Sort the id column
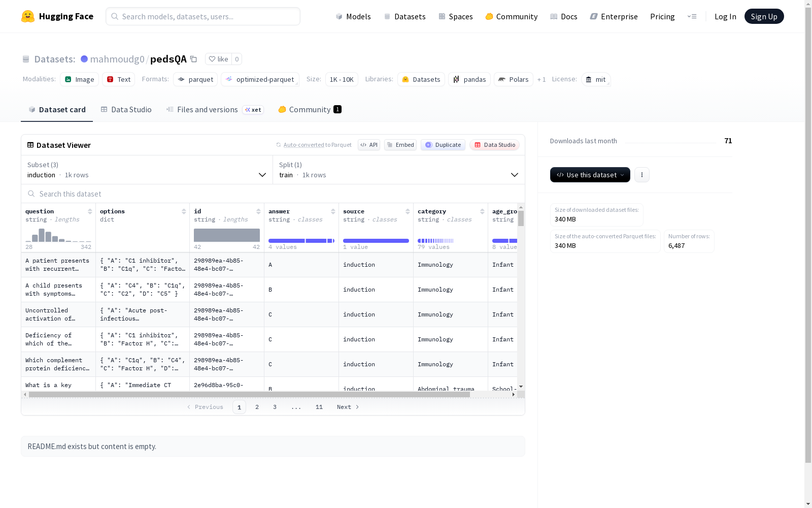 (258, 211)
